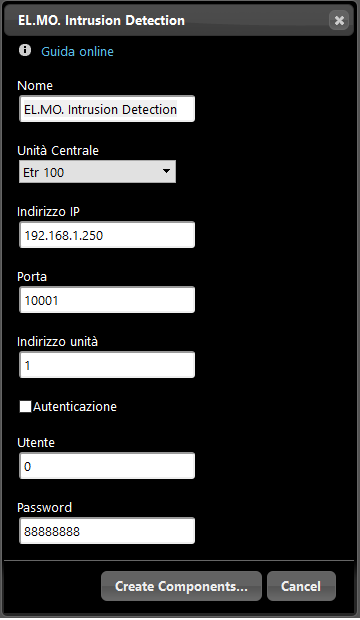Click the Unità Centrale label text
Image resolution: width=360 pixels, height=620 pixels.
tap(58, 150)
